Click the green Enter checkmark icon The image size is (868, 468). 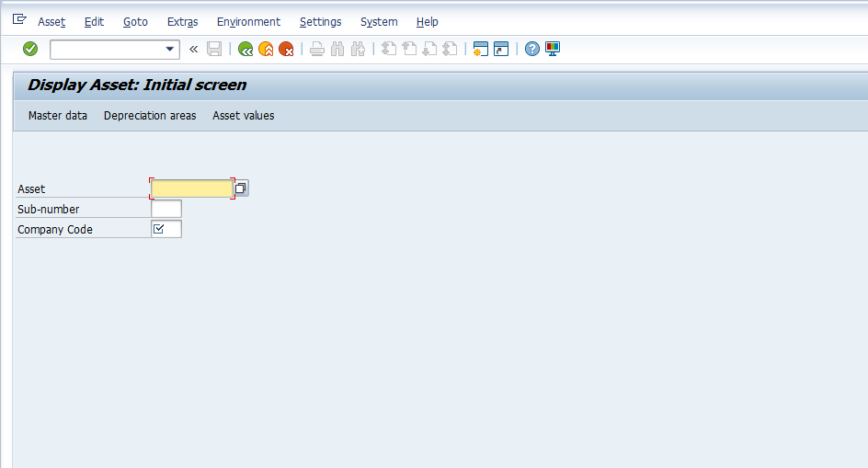click(30, 50)
